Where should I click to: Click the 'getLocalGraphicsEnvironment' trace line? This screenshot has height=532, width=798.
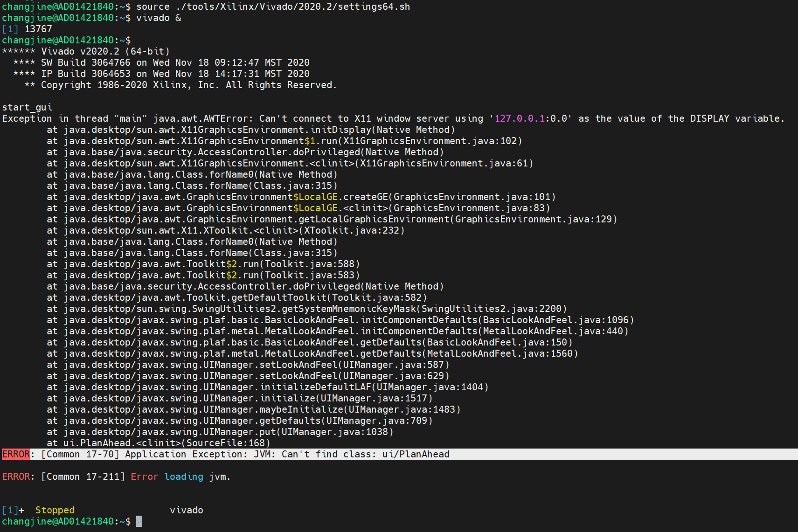[332, 219]
